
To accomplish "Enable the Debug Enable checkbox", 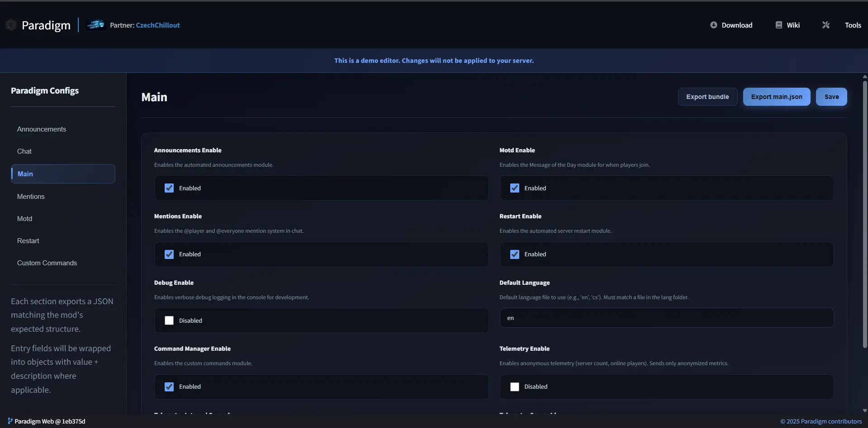I will [169, 320].
